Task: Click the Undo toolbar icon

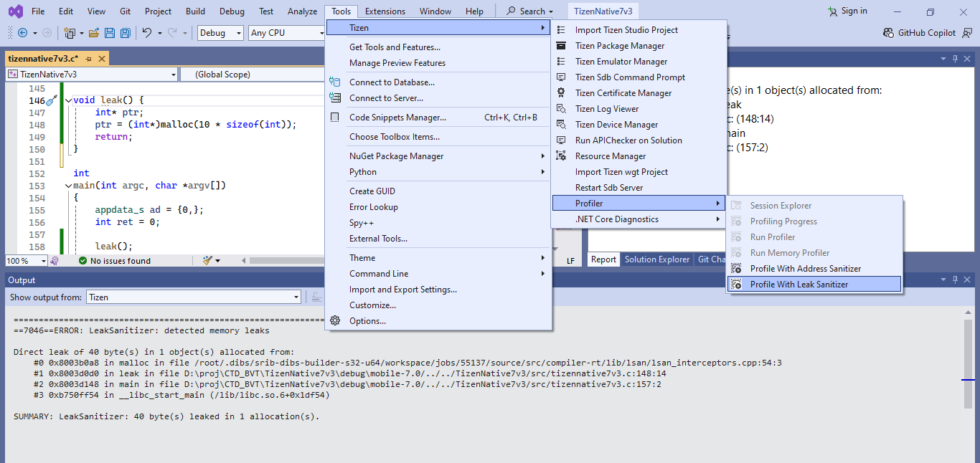Action: pos(146,33)
